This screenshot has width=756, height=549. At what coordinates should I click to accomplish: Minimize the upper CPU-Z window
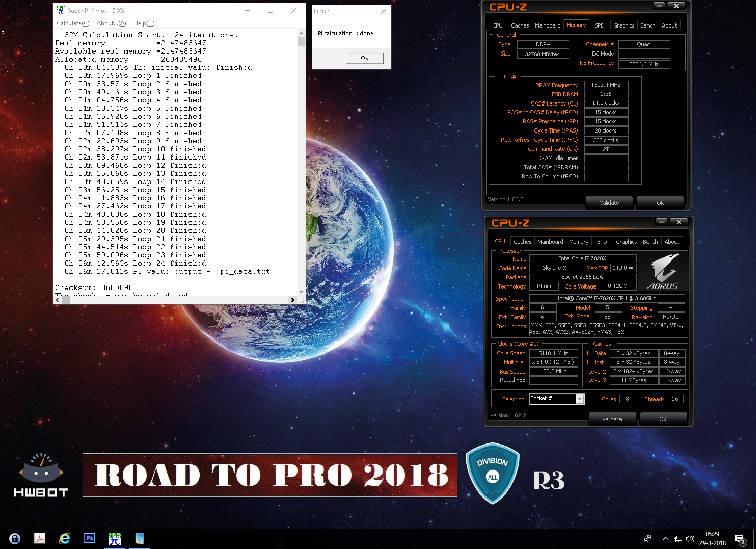pyautogui.click(x=659, y=6)
